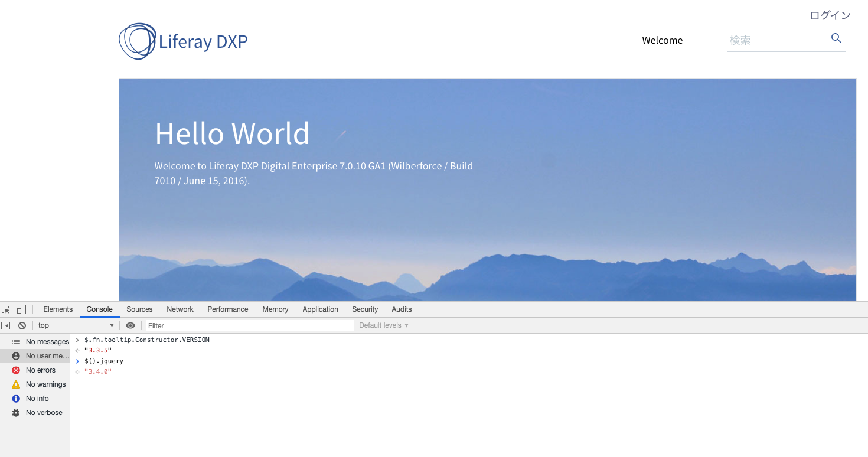This screenshot has width=868, height=457.
Task: Click the blue No info icon
Action: pyautogui.click(x=16, y=399)
